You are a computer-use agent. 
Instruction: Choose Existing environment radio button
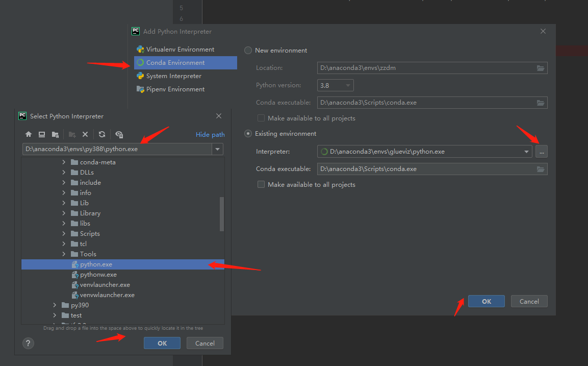pos(248,134)
